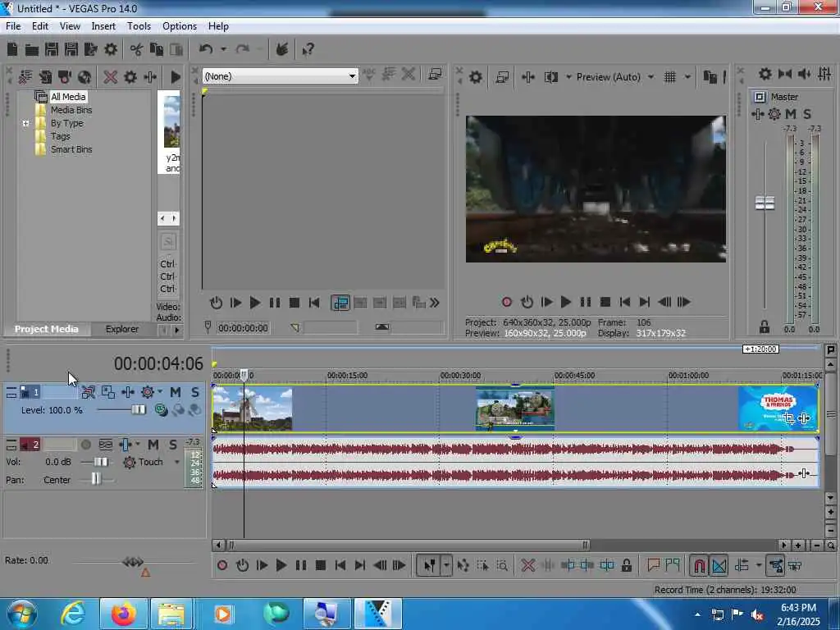
Task: Click the Undo arrow
Action: [x=206, y=49]
